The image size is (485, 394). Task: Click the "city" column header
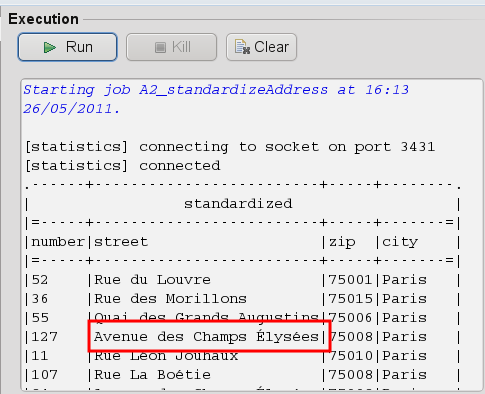[400, 242]
